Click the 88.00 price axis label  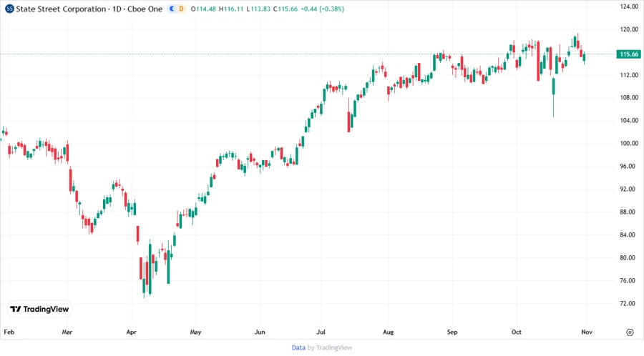point(629,212)
